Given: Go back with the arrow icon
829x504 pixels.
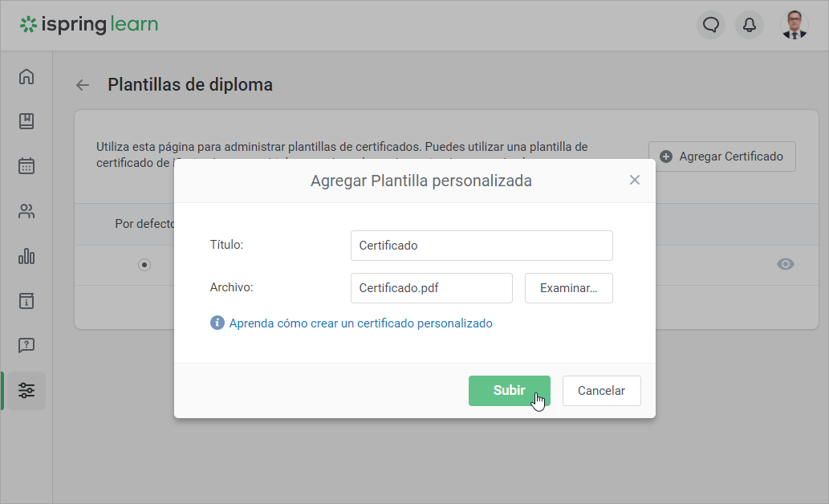Looking at the screenshot, I should pos(82,85).
